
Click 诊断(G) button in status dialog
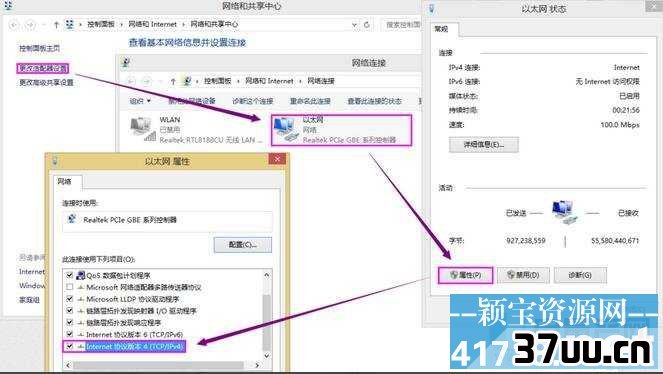click(x=580, y=275)
